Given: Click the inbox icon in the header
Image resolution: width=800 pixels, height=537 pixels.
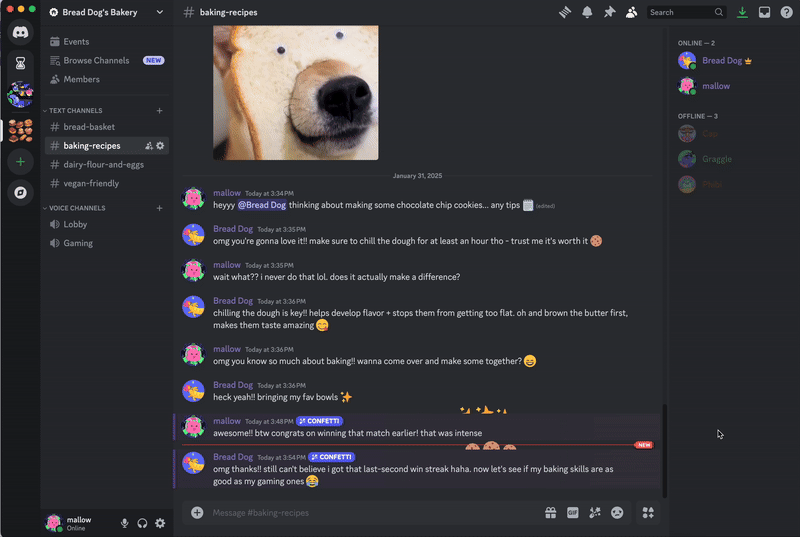Looking at the screenshot, I should (x=764, y=12).
